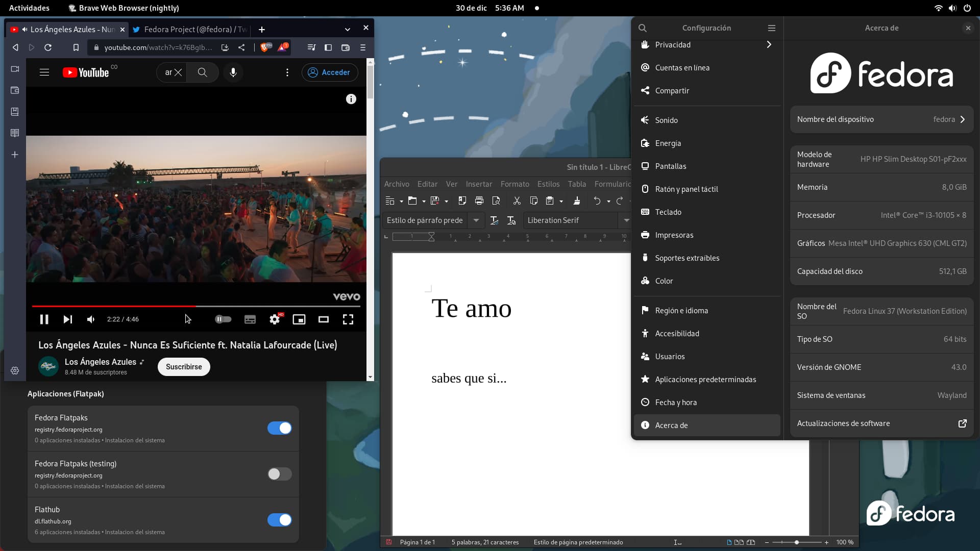The image size is (980, 551).
Task: Click the Suscribirse button
Action: (x=184, y=367)
